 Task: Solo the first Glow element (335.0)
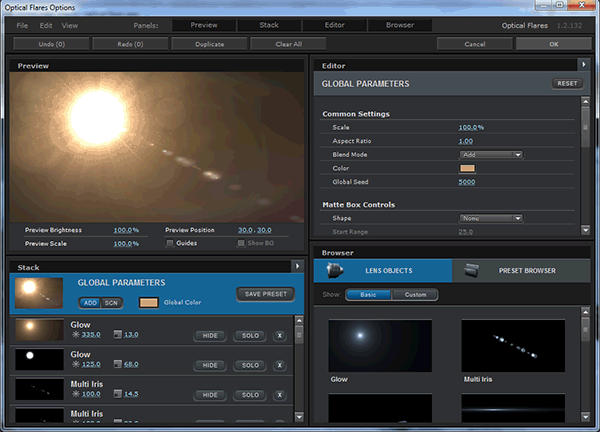click(x=250, y=336)
